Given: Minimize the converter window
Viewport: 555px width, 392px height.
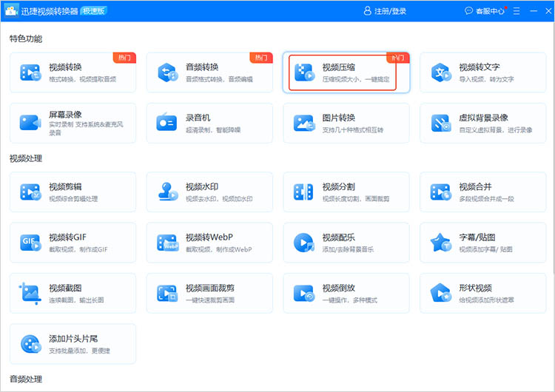Looking at the screenshot, I should 534,11.
